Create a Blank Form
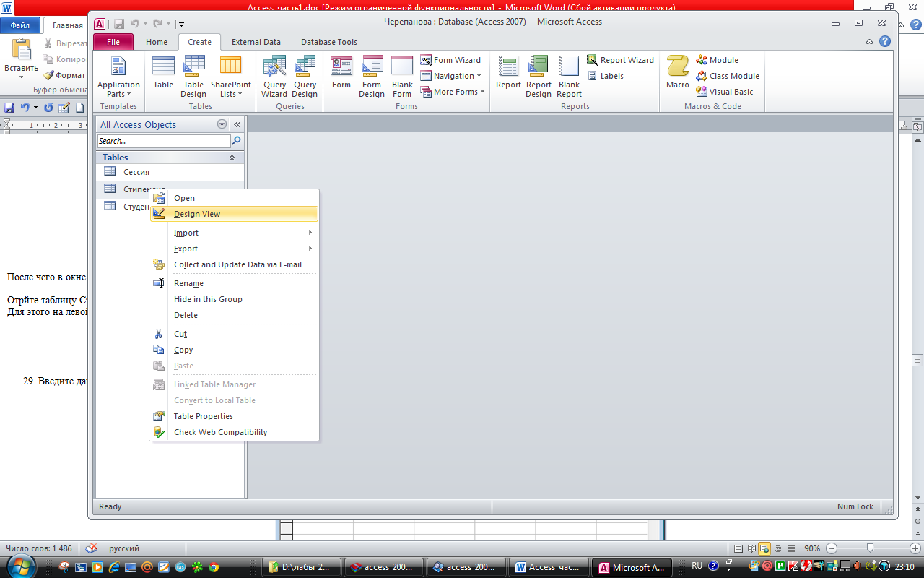The height and width of the screenshot is (578, 924). coord(402,77)
